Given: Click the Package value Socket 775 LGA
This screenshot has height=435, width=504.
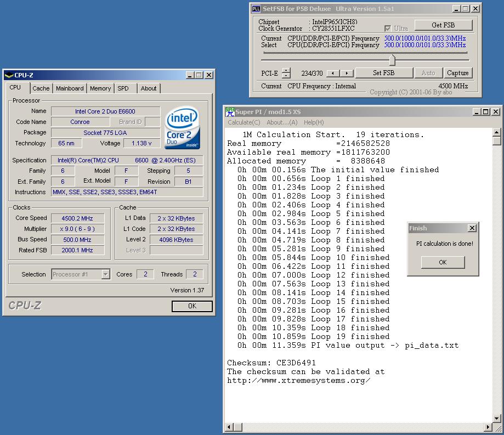Looking at the screenshot, I should (105, 133).
